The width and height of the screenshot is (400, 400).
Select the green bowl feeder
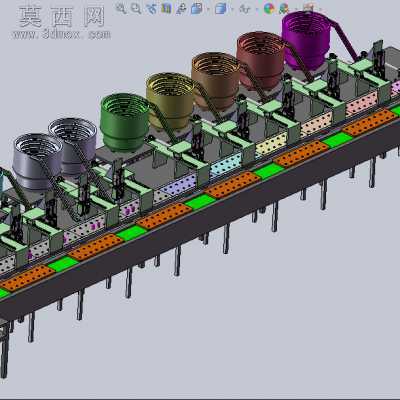click(125, 122)
